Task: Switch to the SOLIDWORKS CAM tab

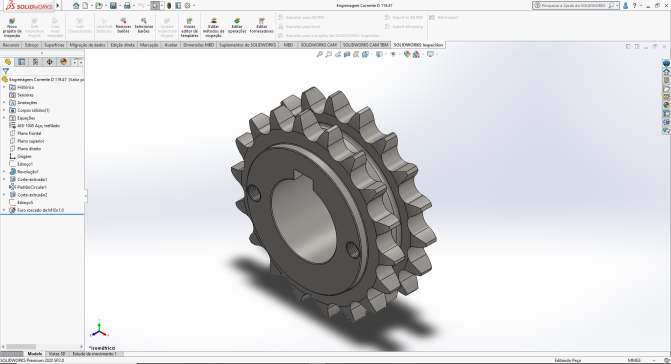Action: pyautogui.click(x=318, y=45)
